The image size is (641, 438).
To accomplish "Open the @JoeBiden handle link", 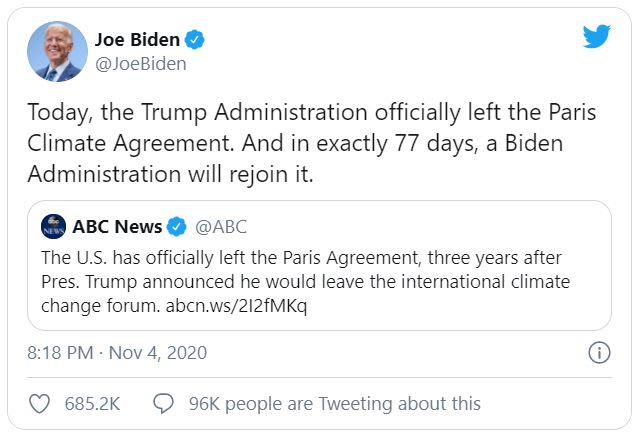I will tap(141, 64).
